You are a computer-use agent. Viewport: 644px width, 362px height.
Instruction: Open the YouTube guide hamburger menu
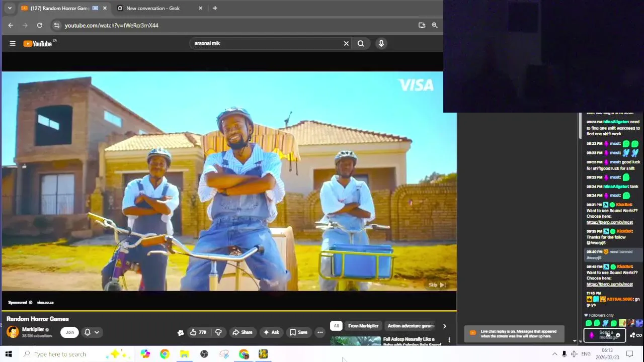(x=13, y=43)
